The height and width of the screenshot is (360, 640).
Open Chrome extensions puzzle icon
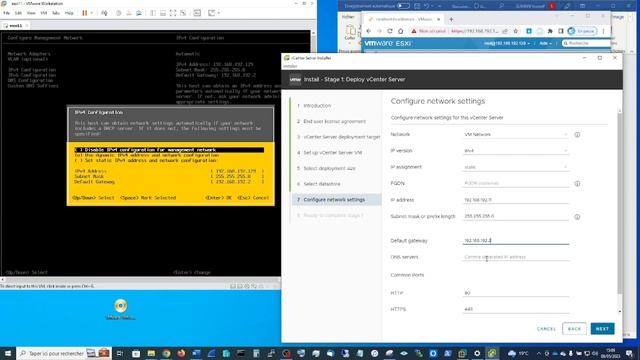pyautogui.click(x=550, y=31)
